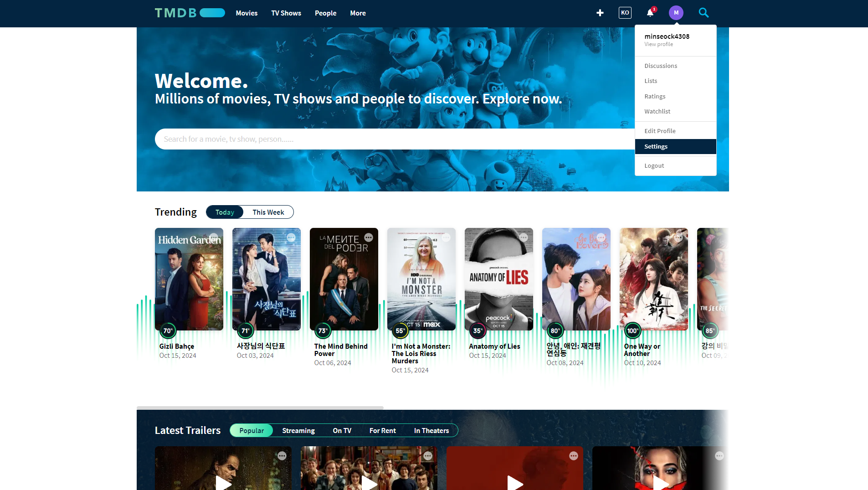Choose Watchlist in user menu
The height and width of the screenshot is (490, 868).
(675, 111)
